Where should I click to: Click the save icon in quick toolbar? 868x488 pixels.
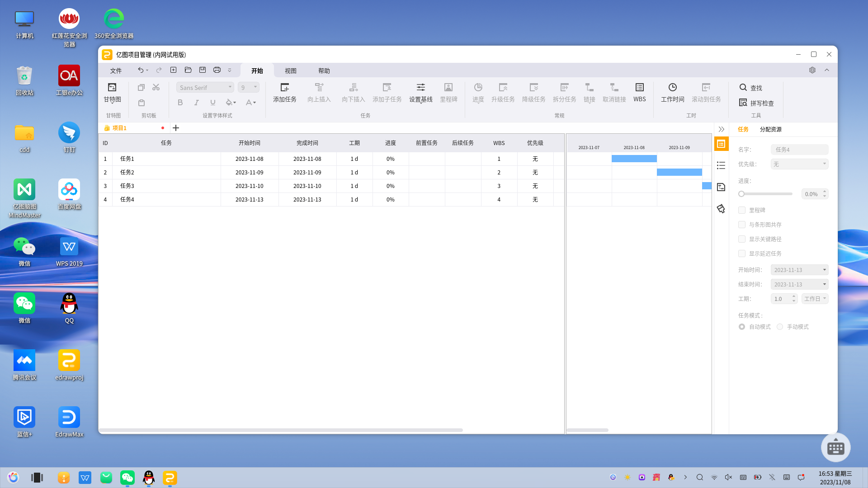pos(203,70)
